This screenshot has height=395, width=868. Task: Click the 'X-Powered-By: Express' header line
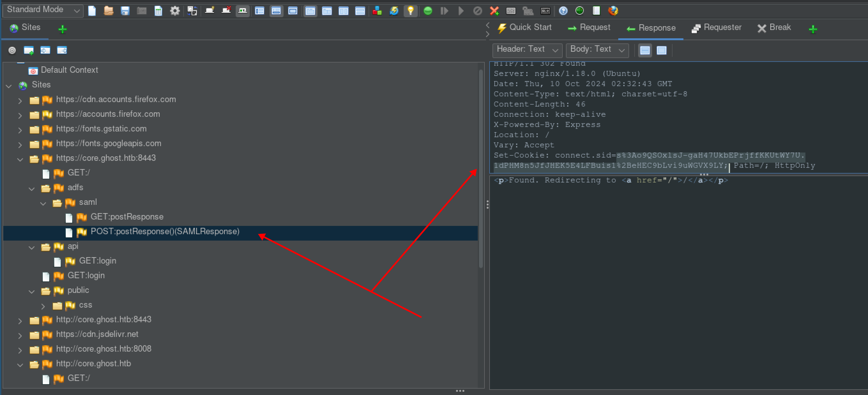(x=547, y=125)
